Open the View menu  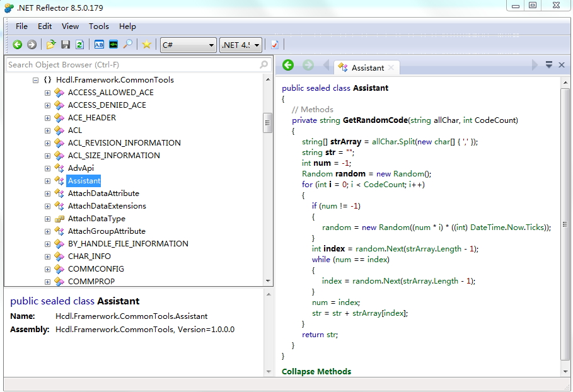[70, 26]
